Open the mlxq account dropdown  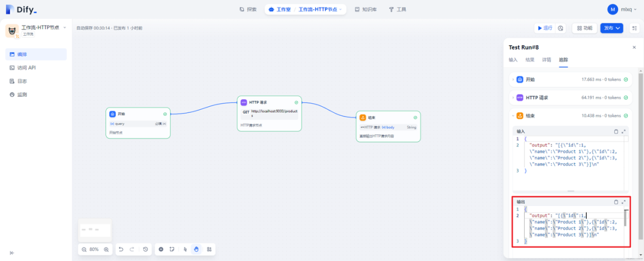628,9
